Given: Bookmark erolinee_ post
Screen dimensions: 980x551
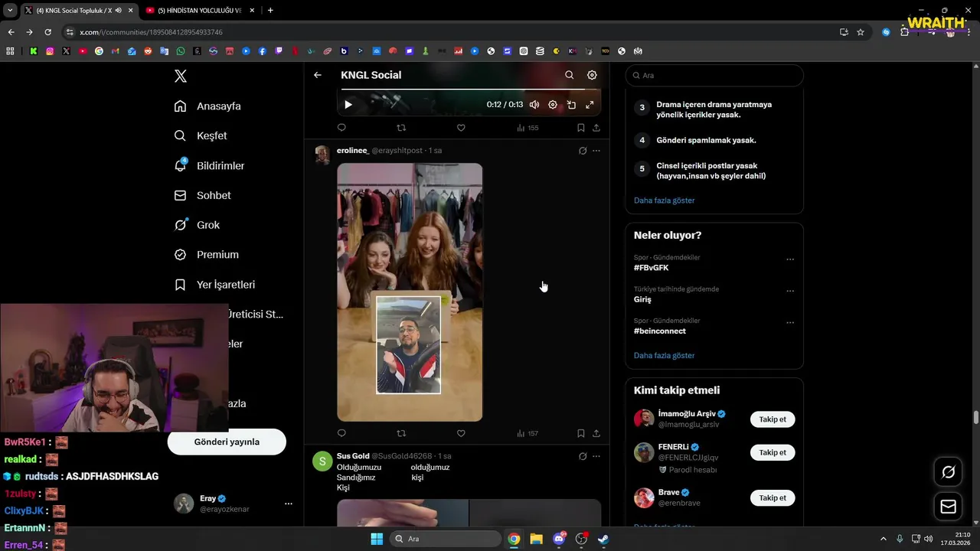Looking at the screenshot, I should point(580,433).
